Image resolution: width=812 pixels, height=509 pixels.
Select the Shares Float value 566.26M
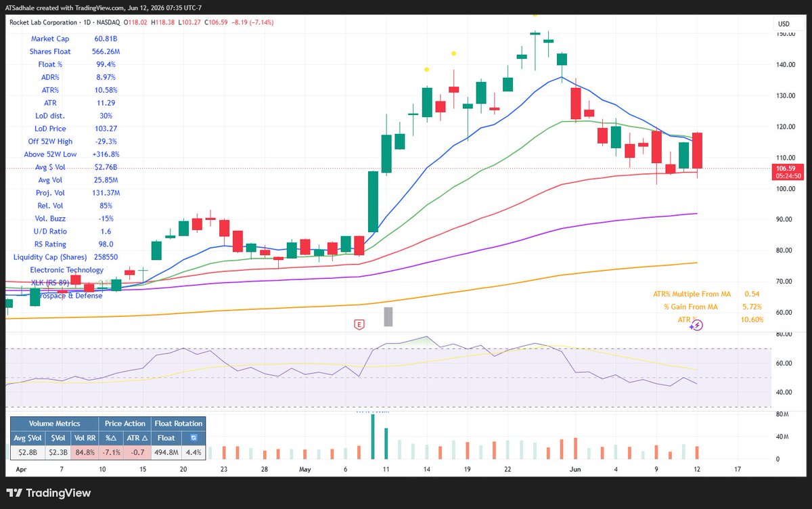click(x=107, y=51)
